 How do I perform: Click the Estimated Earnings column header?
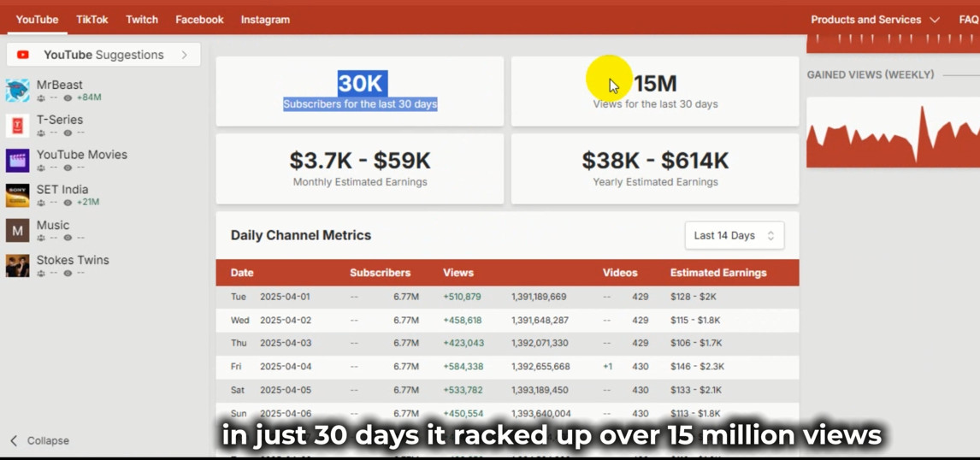tap(718, 273)
